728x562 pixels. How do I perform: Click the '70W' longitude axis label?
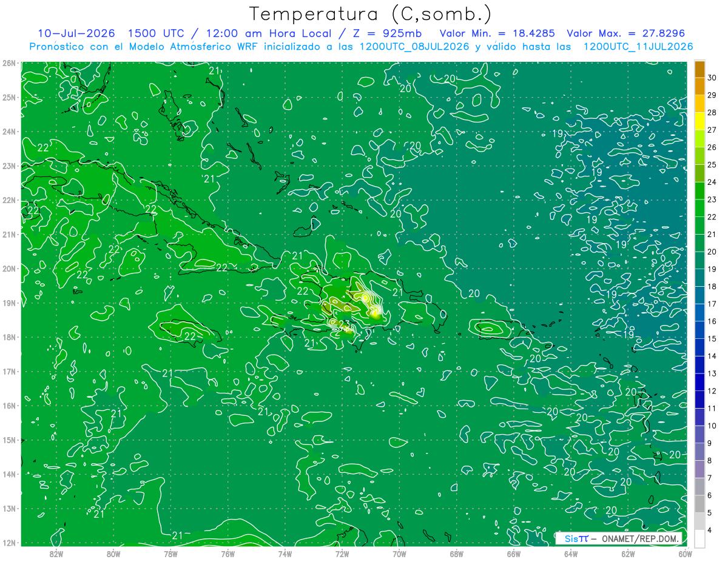(x=399, y=554)
